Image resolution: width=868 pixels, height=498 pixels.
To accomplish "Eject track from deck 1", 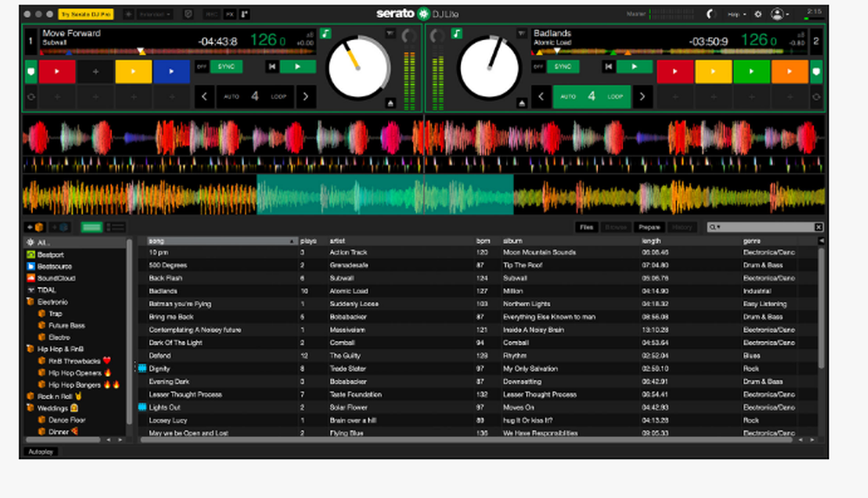I will pos(391,103).
